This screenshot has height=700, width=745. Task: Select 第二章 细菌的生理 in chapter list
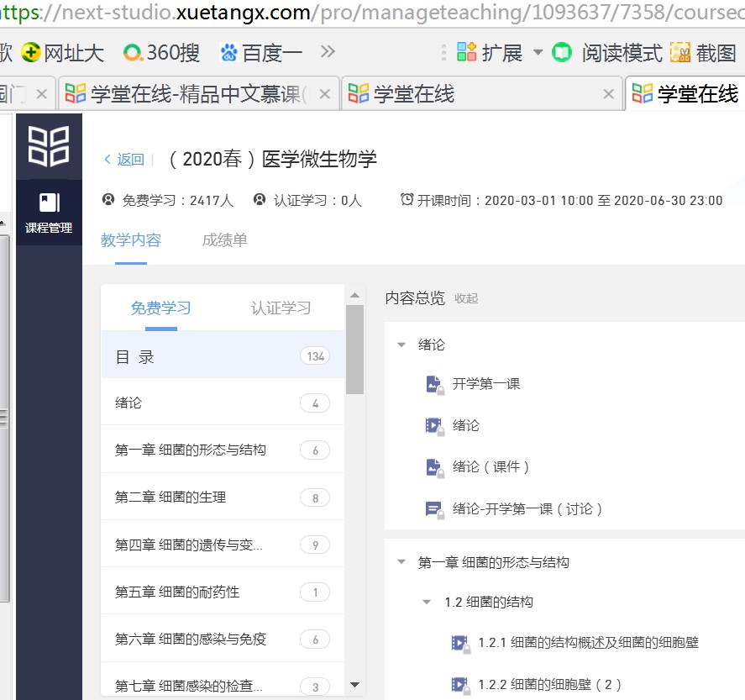tap(171, 497)
